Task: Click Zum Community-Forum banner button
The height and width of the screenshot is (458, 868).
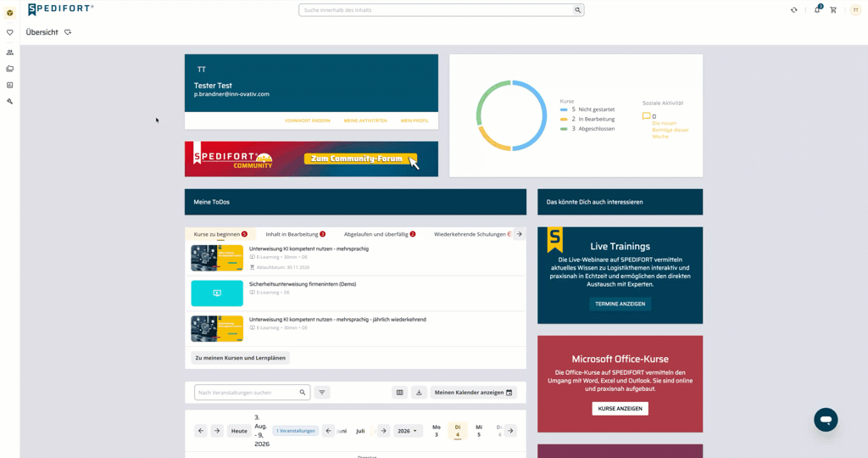Action: [x=359, y=159]
